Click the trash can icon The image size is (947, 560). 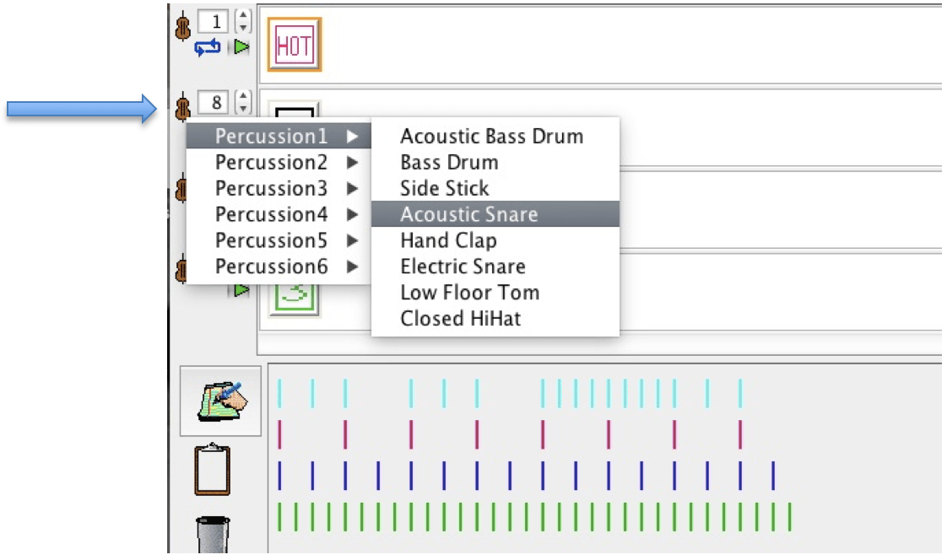pos(213,535)
